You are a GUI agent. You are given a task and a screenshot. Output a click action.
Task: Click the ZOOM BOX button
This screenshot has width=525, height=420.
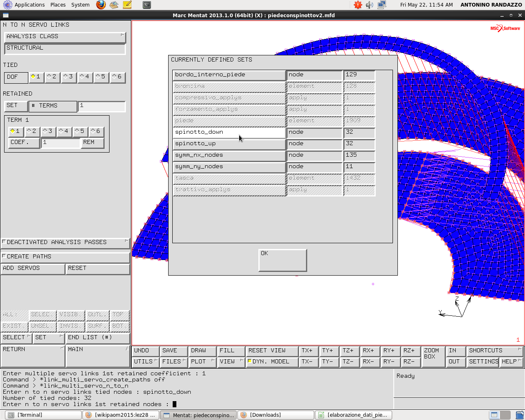[434, 356]
